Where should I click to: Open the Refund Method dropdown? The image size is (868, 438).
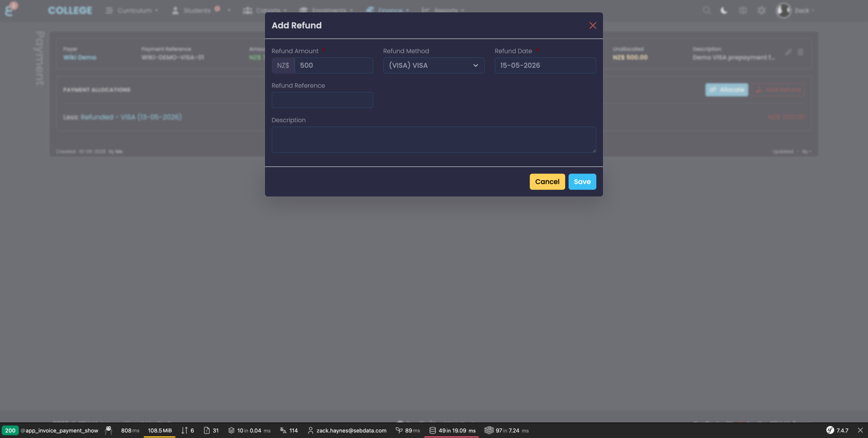434,65
